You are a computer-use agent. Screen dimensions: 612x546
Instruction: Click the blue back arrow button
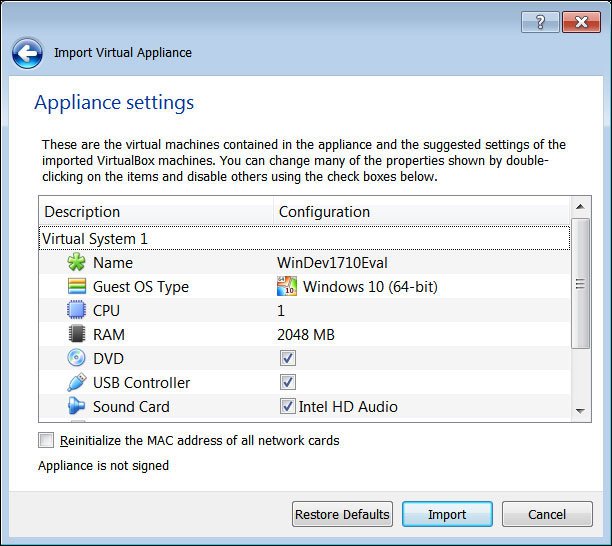27,53
